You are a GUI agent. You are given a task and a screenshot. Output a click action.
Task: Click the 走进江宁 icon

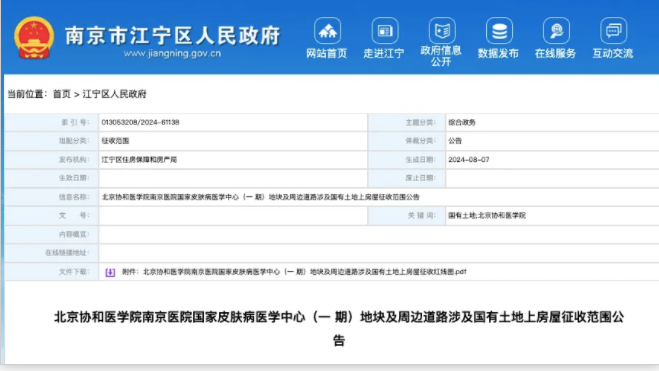(385, 31)
